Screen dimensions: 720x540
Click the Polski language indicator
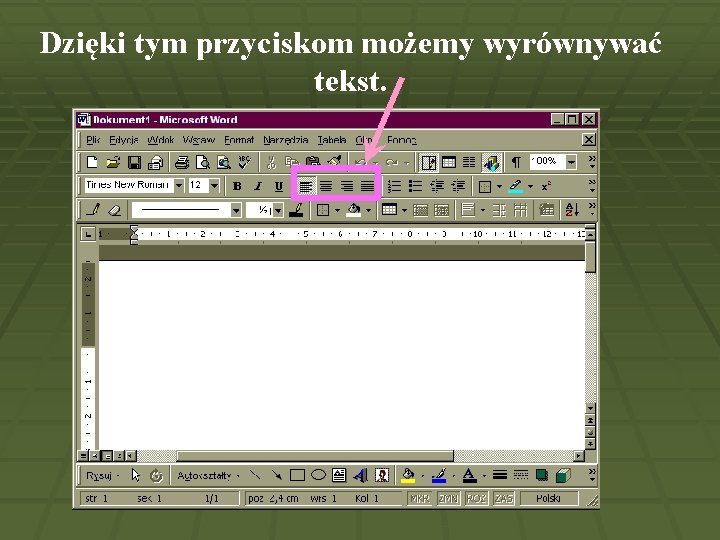point(548,498)
